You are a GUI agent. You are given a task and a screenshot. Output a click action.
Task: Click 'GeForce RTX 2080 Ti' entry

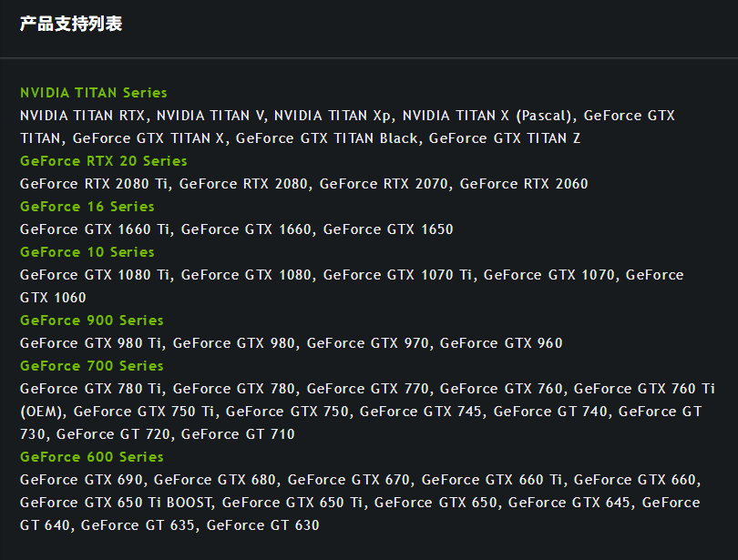(x=94, y=184)
